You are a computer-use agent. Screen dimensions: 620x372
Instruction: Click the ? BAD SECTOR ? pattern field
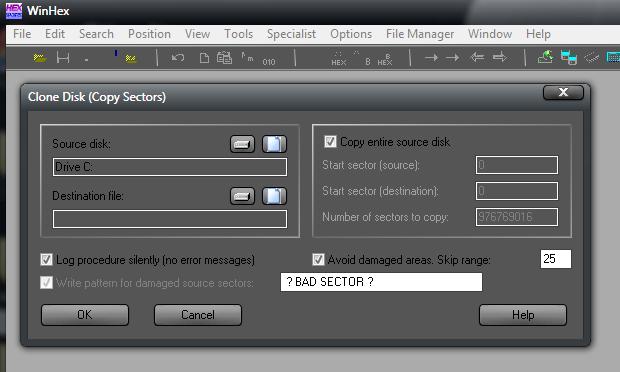click(381, 282)
